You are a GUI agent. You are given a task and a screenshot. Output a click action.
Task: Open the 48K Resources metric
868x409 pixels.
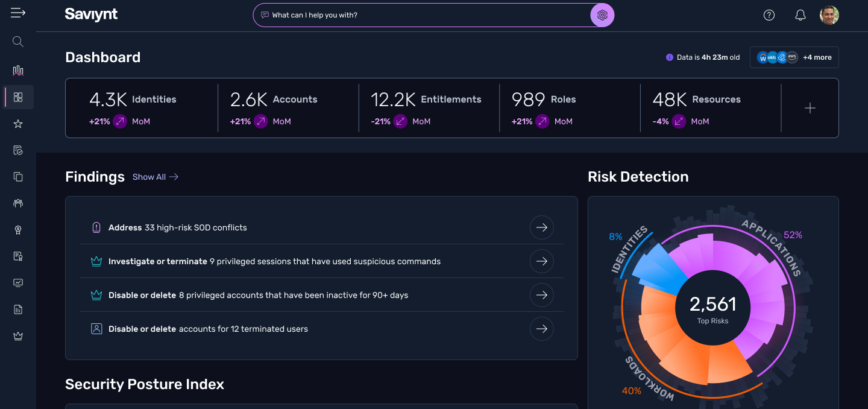(x=697, y=99)
